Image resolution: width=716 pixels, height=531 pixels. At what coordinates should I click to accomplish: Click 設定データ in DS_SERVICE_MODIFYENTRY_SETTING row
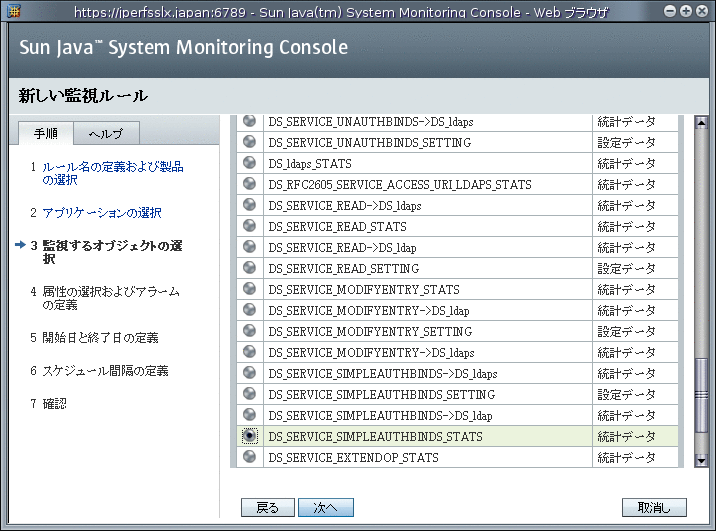pyautogui.click(x=626, y=331)
